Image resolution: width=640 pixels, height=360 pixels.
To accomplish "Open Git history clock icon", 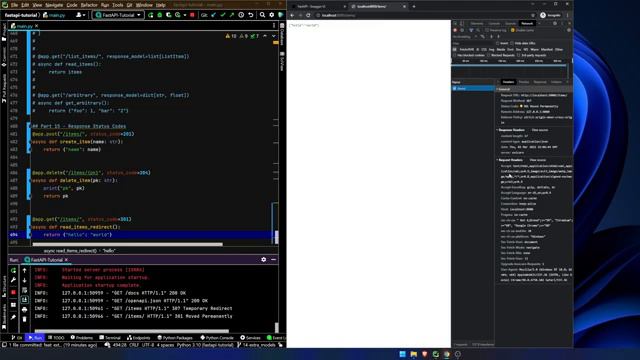I will point(241,15).
